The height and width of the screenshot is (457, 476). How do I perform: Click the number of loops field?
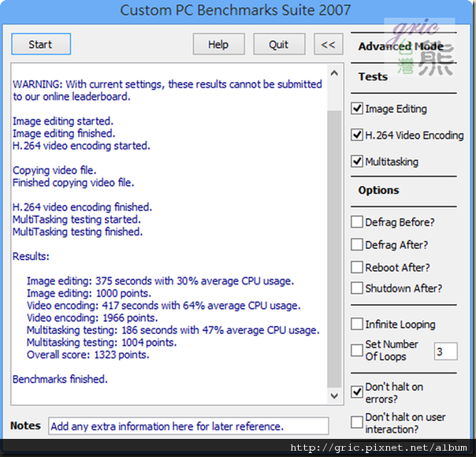pyautogui.click(x=445, y=351)
